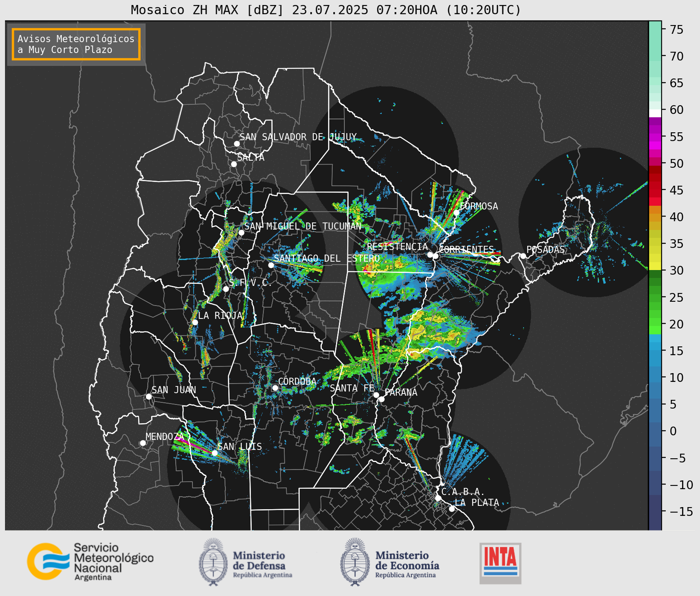Screen dimensions: 700x596
Task: Click the SAN SALVADOR DE JUJUY label
Action: point(298,137)
